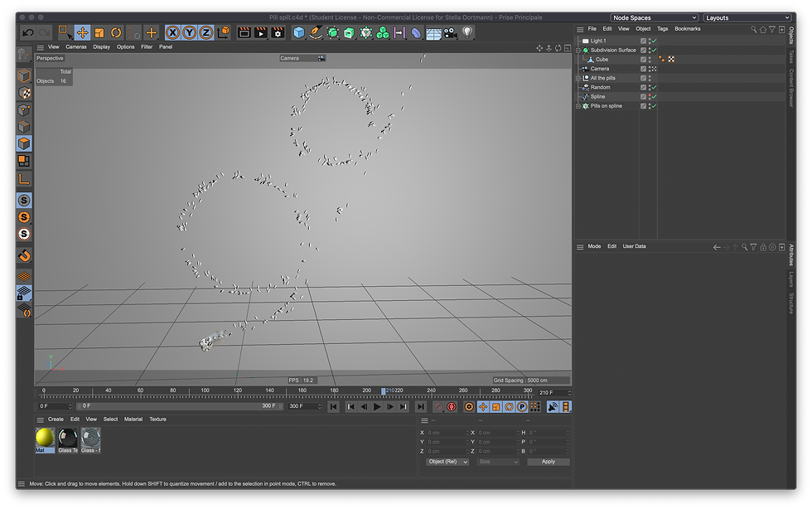Click the Apply button in coordinates panel
The height and width of the screenshot is (509, 812).
pyautogui.click(x=548, y=462)
